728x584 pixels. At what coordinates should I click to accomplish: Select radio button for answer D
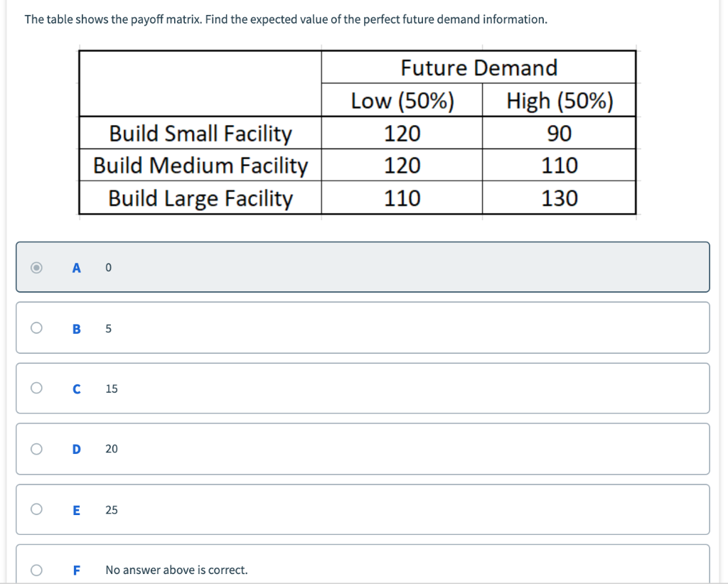[36, 448]
